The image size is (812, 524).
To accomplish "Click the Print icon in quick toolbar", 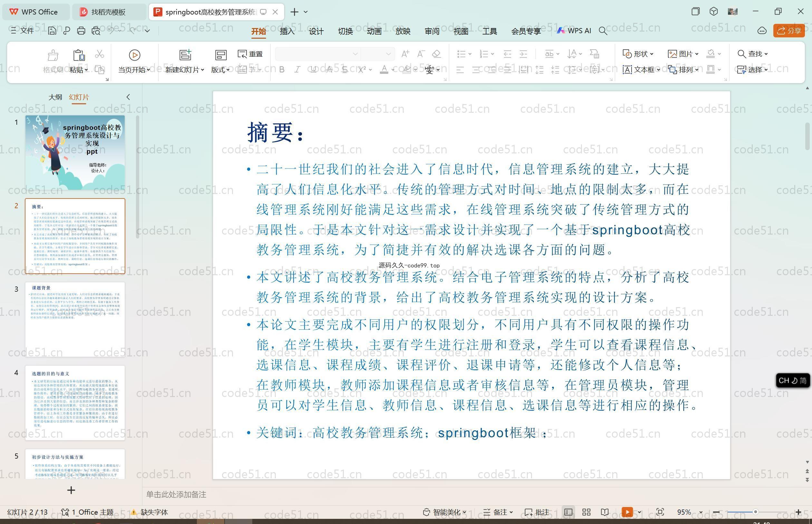I will pyautogui.click(x=81, y=31).
